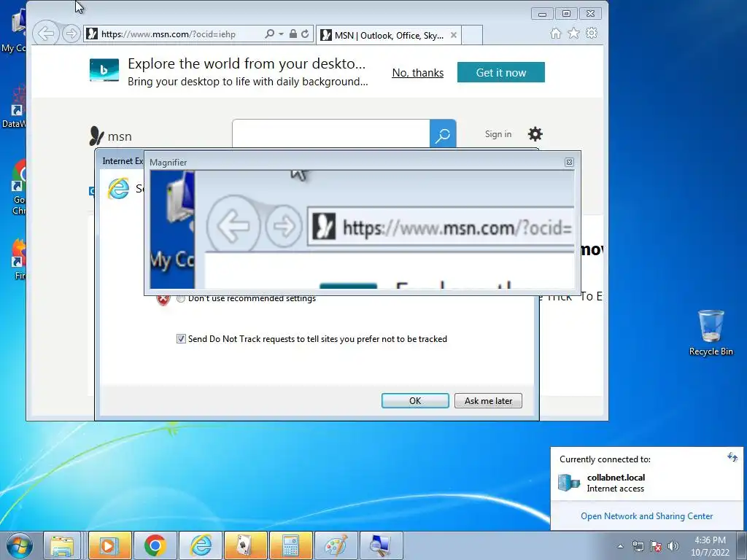
Task: Open Windows Explorer from the taskbar
Action: (63, 545)
